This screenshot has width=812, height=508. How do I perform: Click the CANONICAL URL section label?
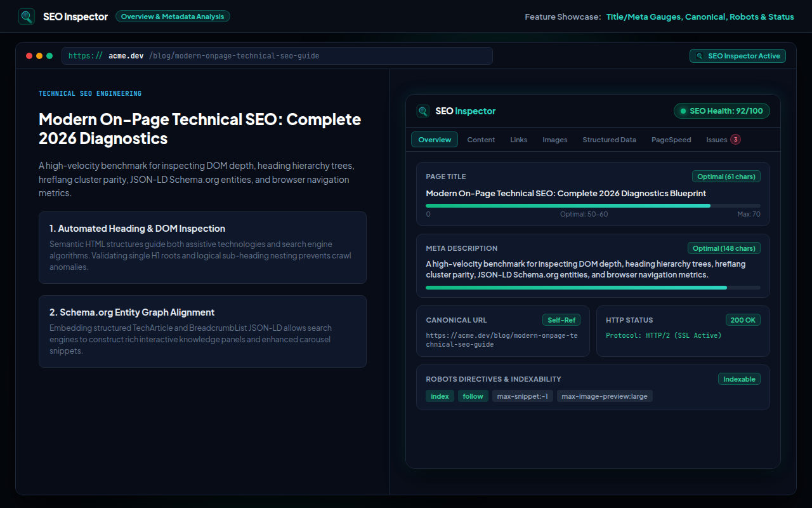[x=457, y=320]
